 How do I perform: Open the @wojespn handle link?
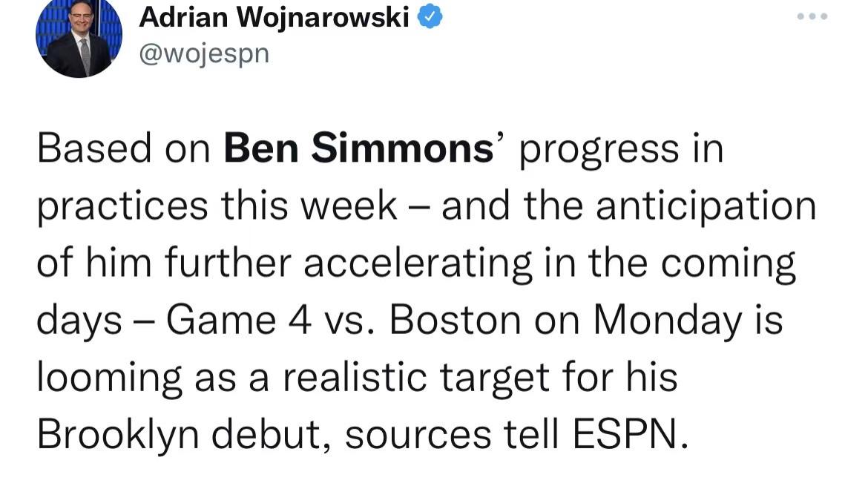(204, 54)
